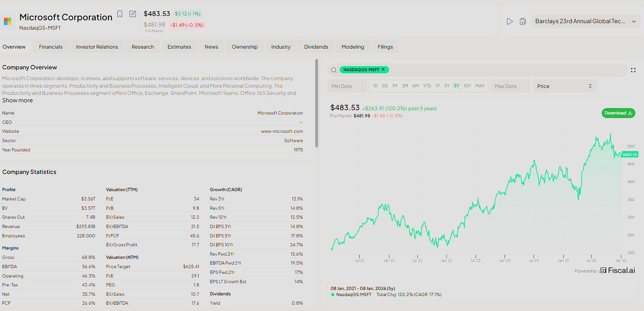
Task: Switch to the News tab
Action: click(x=211, y=47)
